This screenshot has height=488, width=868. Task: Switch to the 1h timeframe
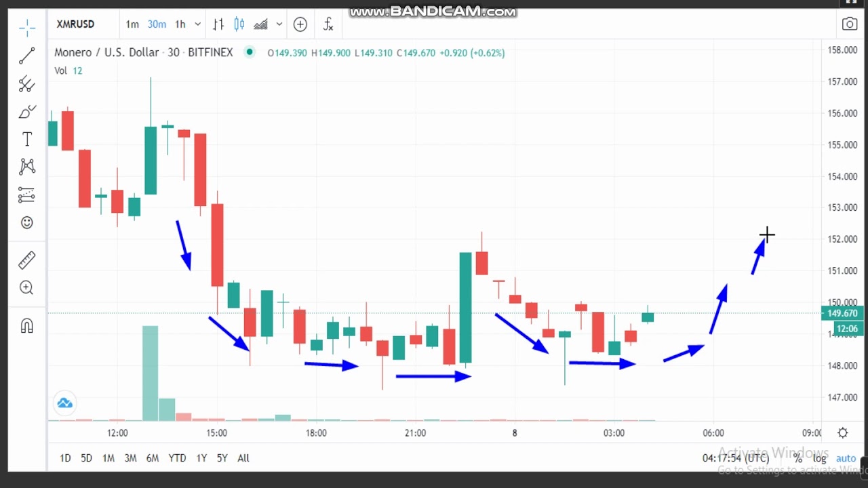(180, 24)
